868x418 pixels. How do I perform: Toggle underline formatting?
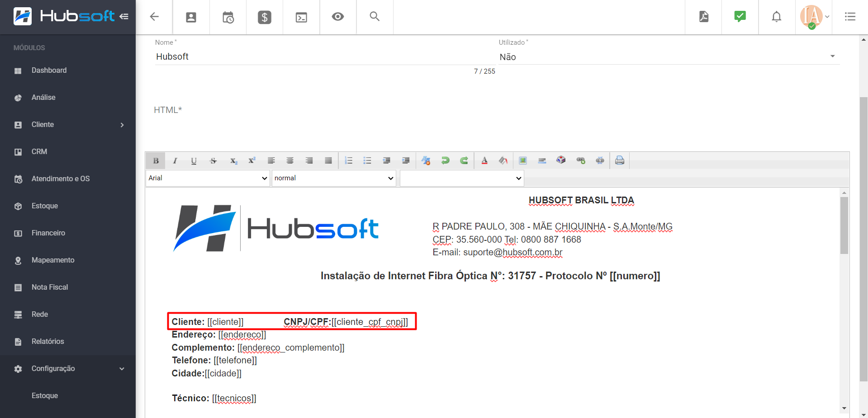click(x=194, y=160)
